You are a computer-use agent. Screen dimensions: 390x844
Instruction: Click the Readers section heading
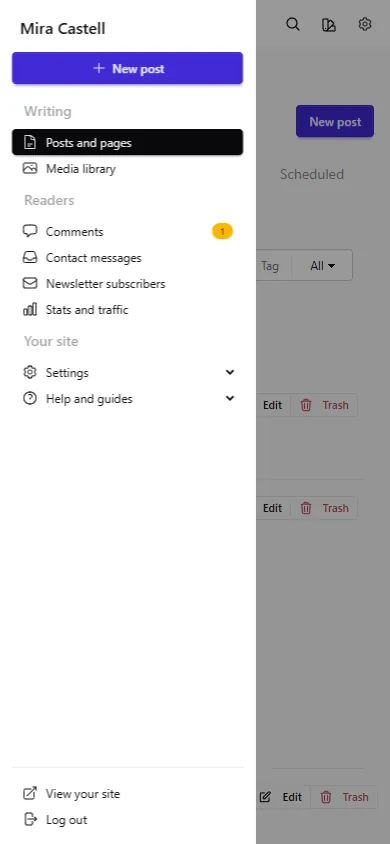[49, 201]
